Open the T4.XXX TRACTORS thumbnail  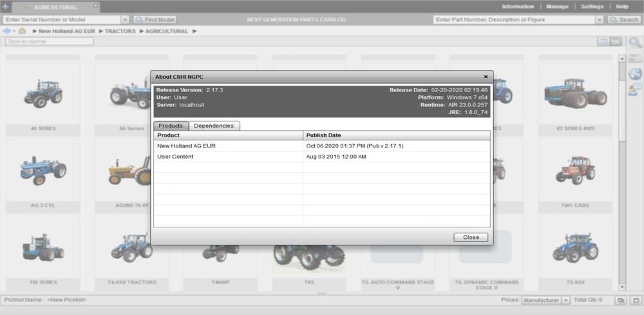[x=132, y=247]
